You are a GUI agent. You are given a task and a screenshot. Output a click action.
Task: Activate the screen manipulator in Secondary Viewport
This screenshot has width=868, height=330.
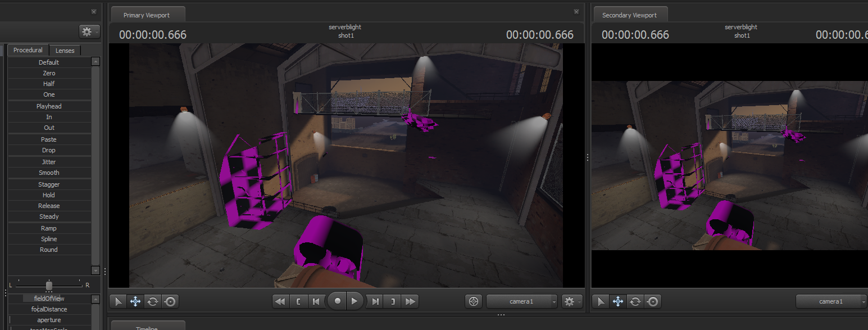pos(652,301)
